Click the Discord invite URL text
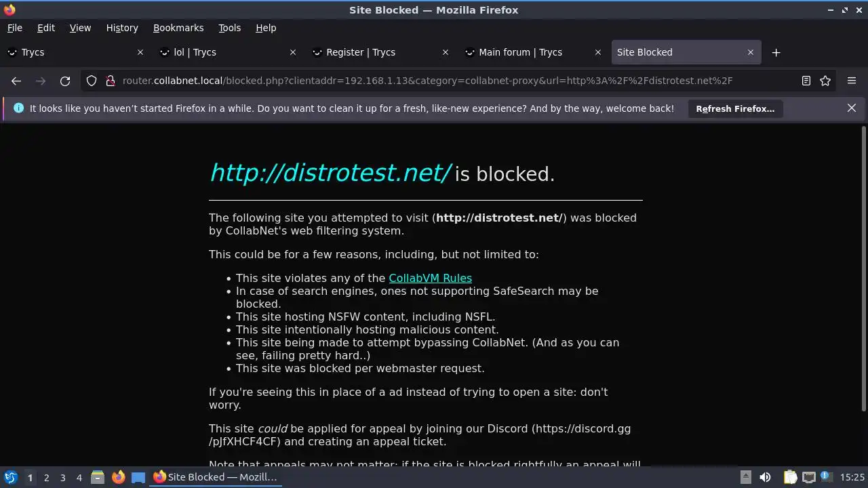 point(420,435)
